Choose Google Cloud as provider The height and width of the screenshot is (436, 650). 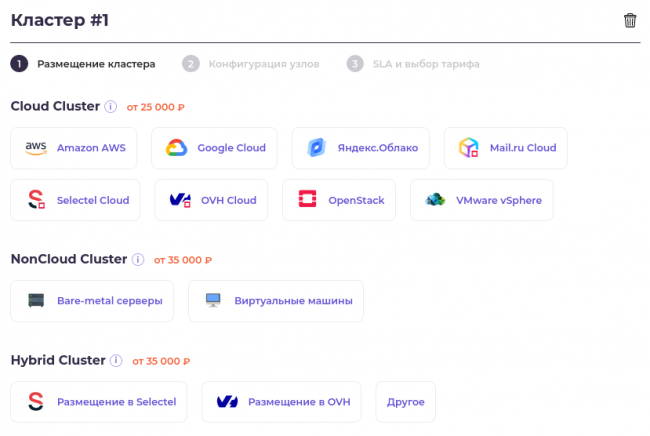(x=214, y=148)
